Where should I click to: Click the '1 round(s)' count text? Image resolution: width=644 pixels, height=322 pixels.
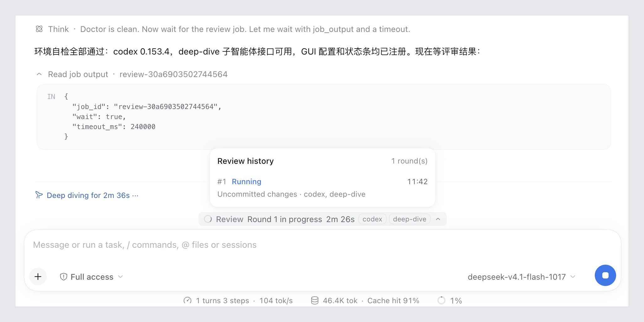pyautogui.click(x=409, y=161)
